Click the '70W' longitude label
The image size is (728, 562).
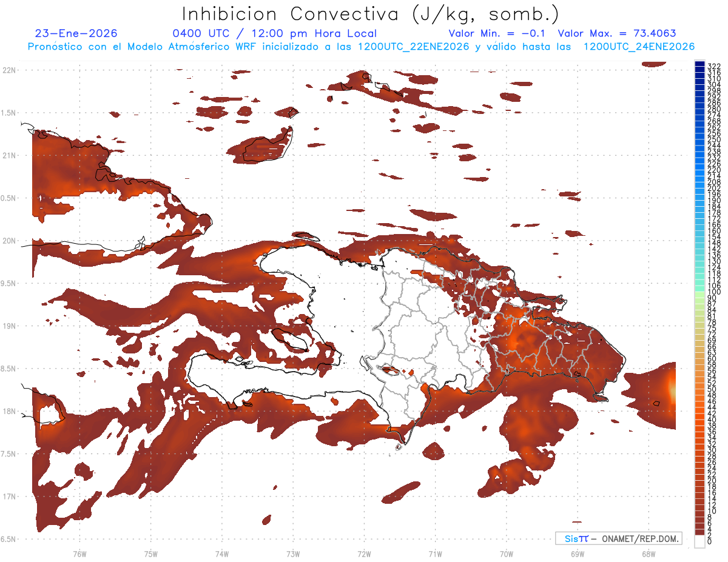tap(507, 554)
